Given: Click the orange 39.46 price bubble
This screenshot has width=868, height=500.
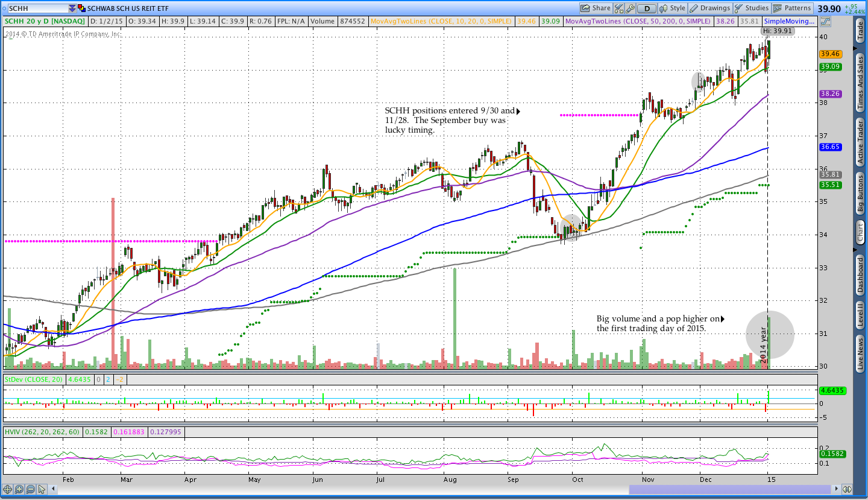Looking at the screenshot, I should (x=830, y=54).
